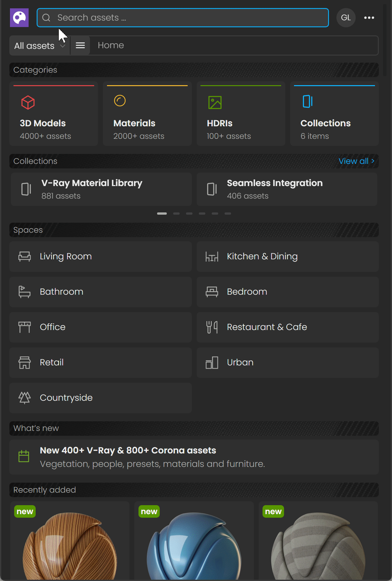Click the Living Room sofa icon
Screen dimensions: 392x581
point(25,256)
